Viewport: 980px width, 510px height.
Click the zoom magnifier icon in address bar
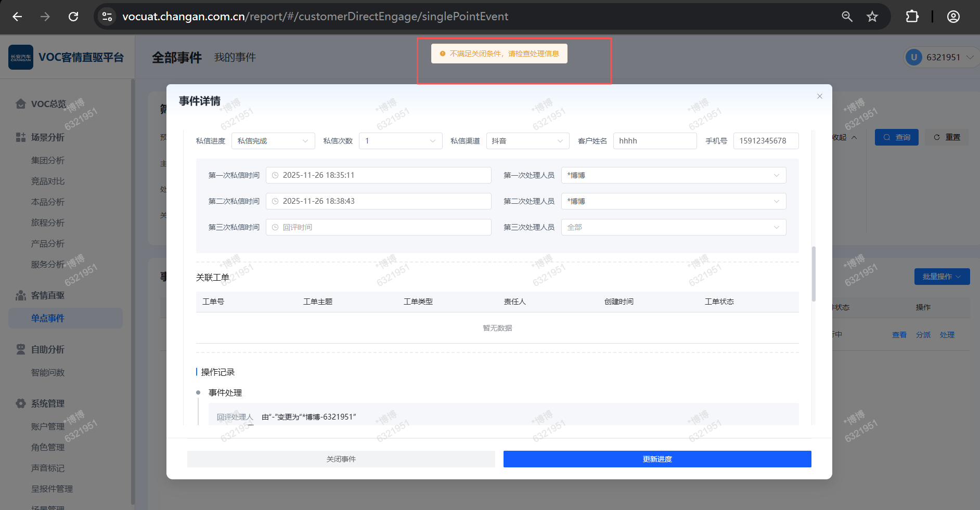point(847,17)
